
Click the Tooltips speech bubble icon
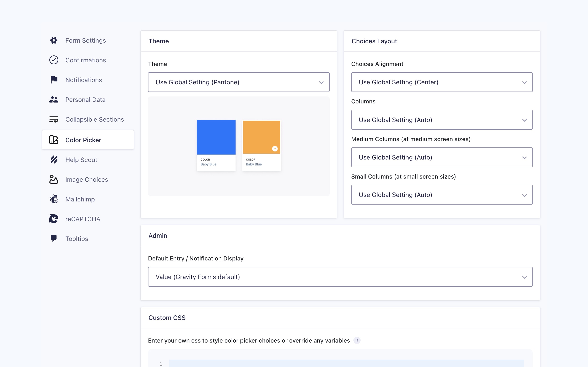pyautogui.click(x=54, y=238)
